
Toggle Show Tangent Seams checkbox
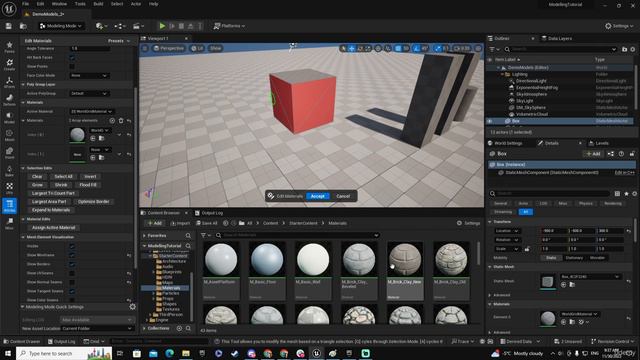(72, 291)
